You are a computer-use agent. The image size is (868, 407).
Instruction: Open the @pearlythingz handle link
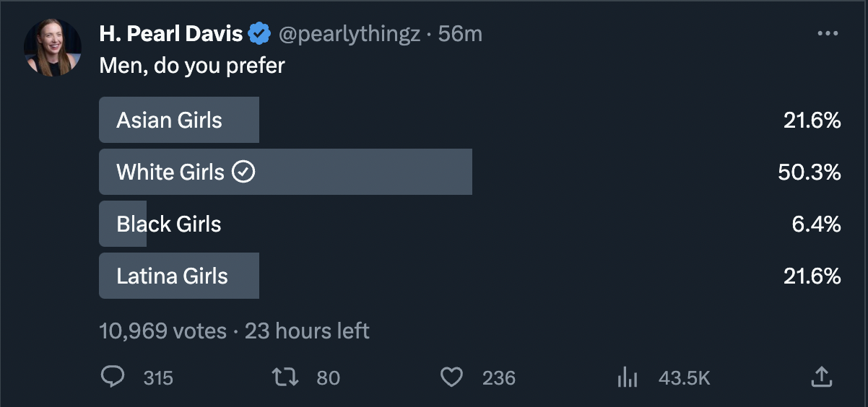point(349,34)
